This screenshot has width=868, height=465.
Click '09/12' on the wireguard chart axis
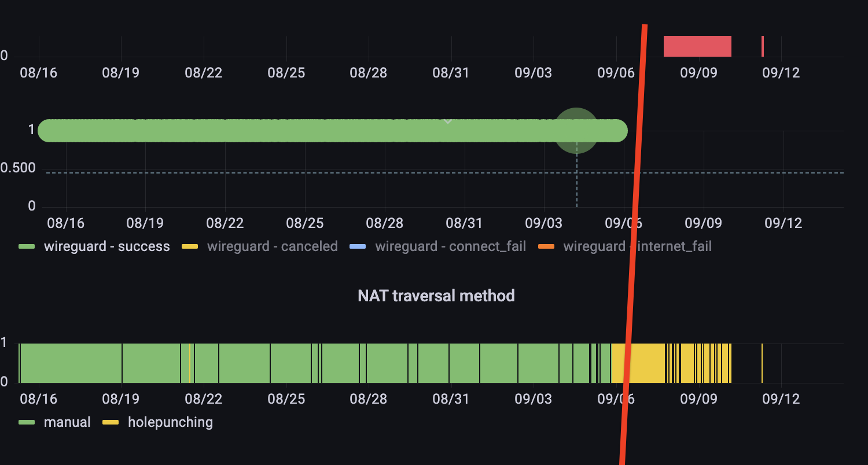click(783, 223)
